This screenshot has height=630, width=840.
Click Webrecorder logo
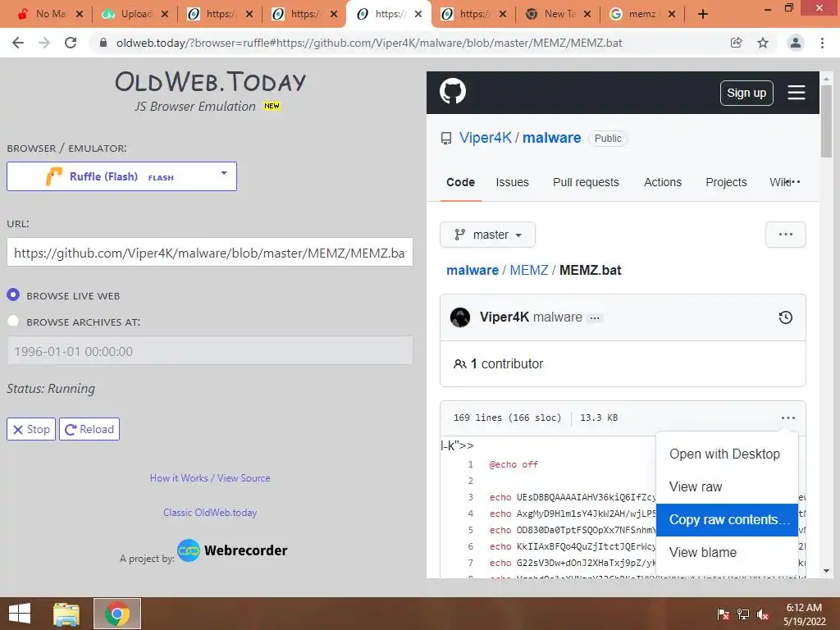pyautogui.click(x=232, y=550)
